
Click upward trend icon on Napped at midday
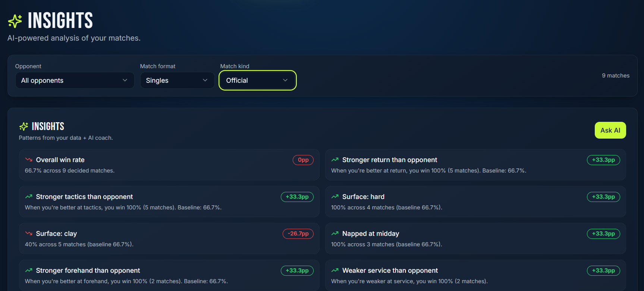click(335, 233)
